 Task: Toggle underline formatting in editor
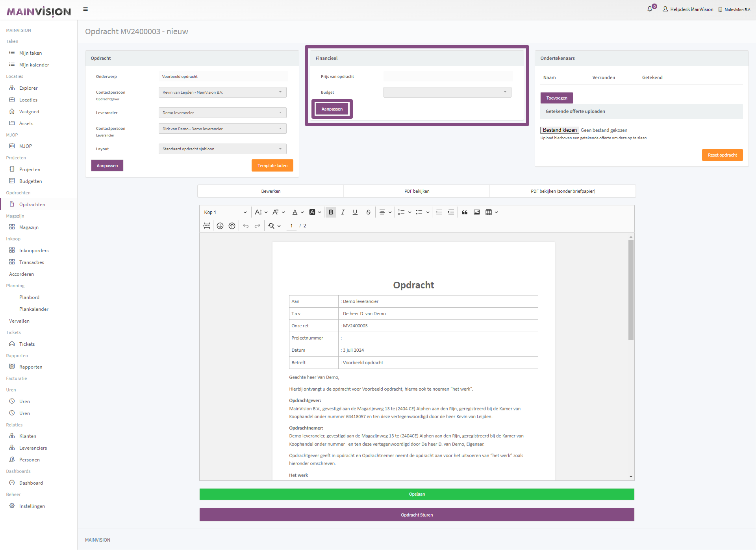[355, 212]
